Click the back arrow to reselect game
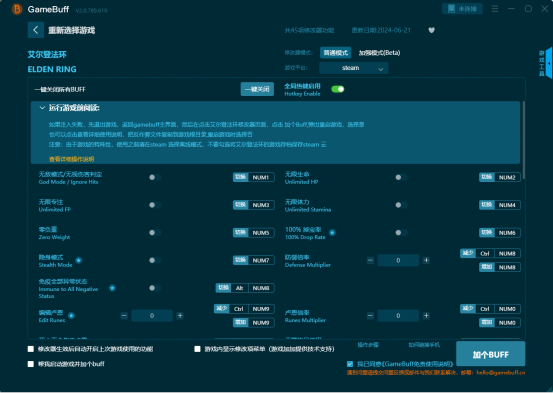Image resolution: width=553 pixels, height=393 pixels. tap(36, 30)
